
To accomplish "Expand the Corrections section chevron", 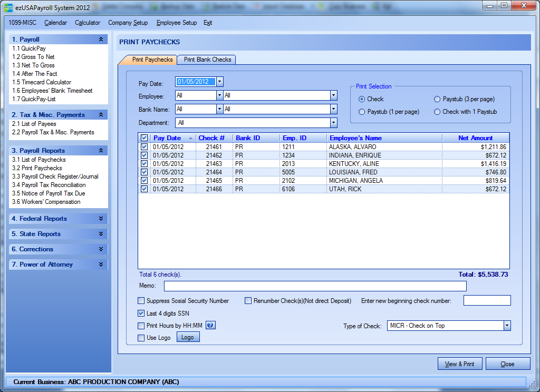I will tap(101, 249).
